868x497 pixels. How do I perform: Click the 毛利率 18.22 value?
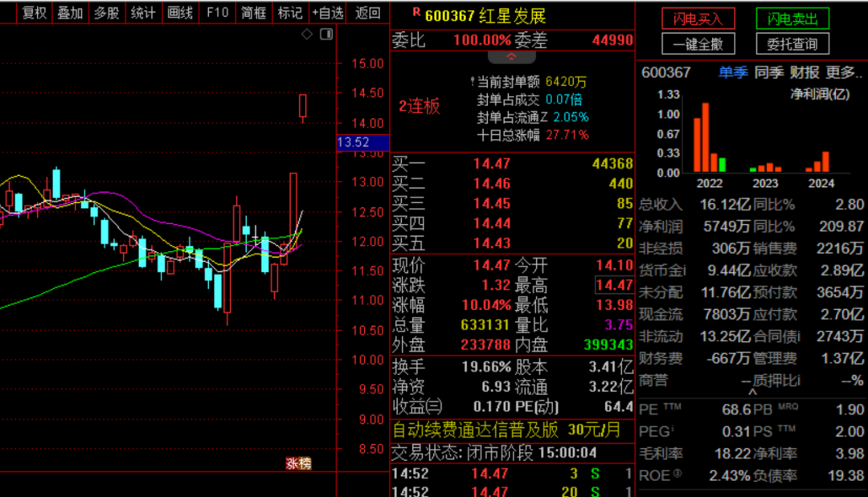(732, 454)
